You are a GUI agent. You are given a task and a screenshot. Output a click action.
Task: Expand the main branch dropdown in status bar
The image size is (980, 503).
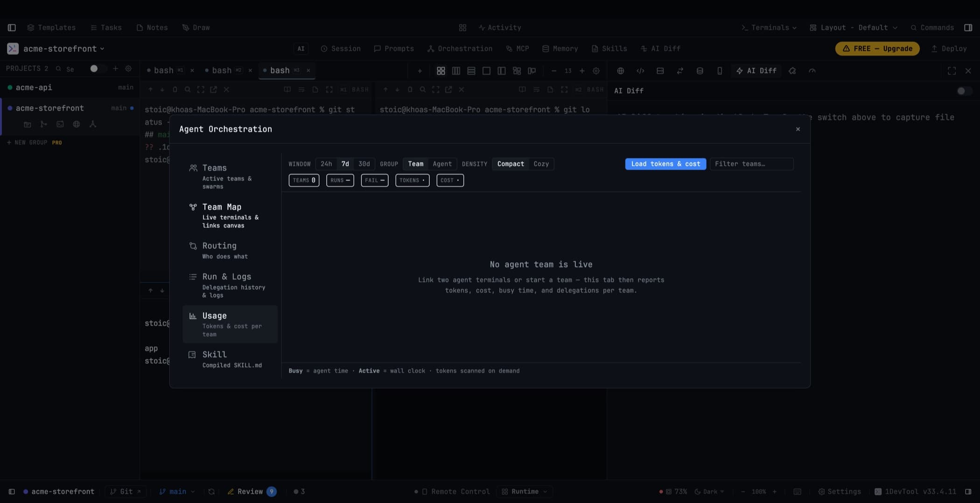pyautogui.click(x=177, y=491)
